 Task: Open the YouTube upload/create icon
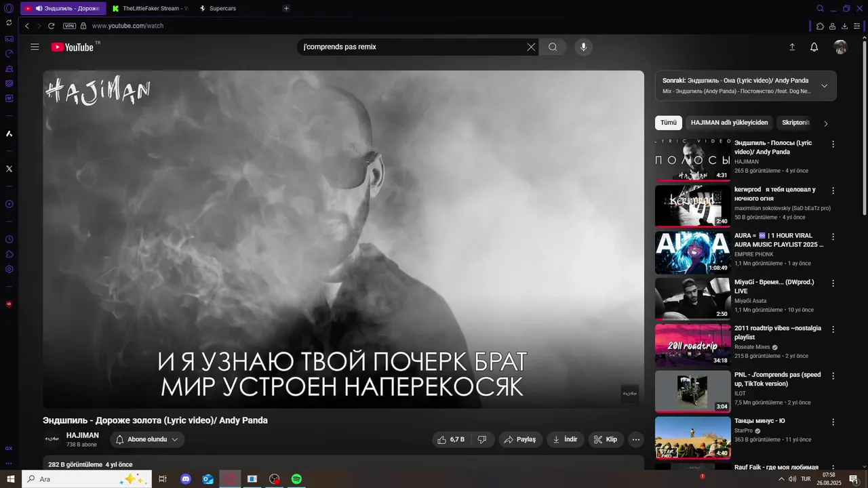coord(791,47)
